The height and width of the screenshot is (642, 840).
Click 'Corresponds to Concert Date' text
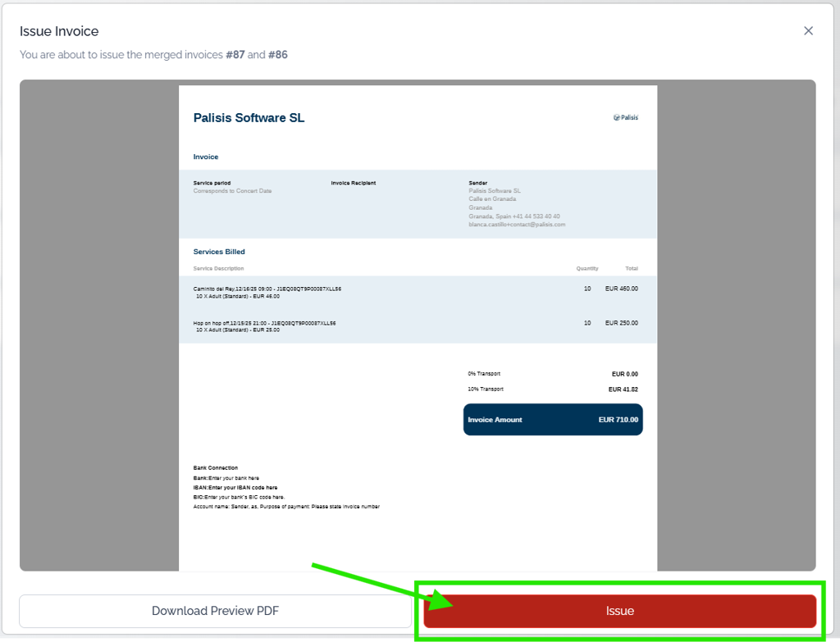tap(232, 191)
